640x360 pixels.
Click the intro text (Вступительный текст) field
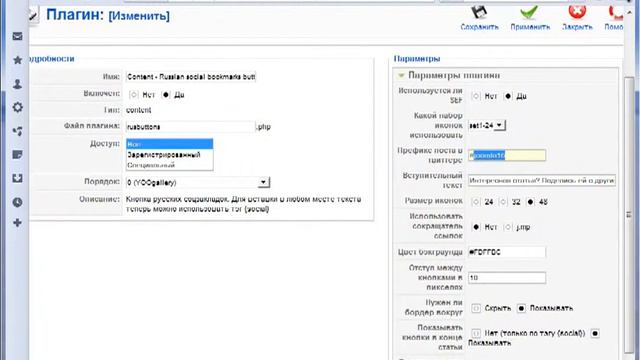[542, 180]
